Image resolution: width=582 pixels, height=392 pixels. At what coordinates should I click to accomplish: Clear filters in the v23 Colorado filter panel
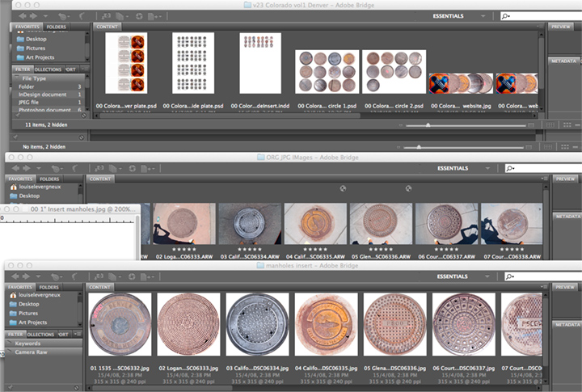coord(84,116)
